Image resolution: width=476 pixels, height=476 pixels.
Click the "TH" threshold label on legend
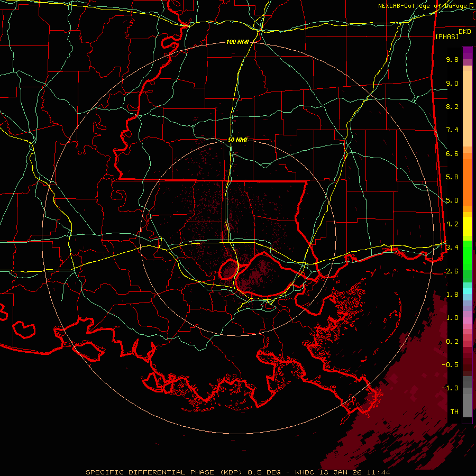[x=454, y=412]
